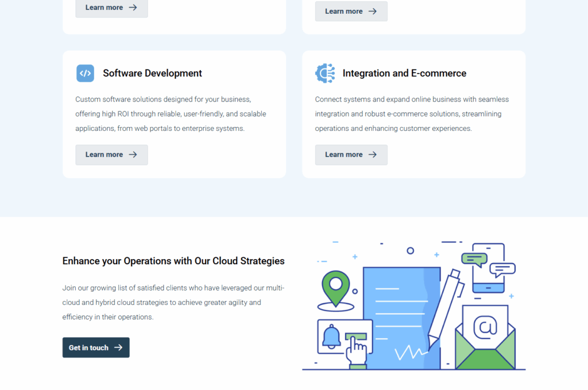
Task: Click the custom software solutions description text
Action: (171, 114)
